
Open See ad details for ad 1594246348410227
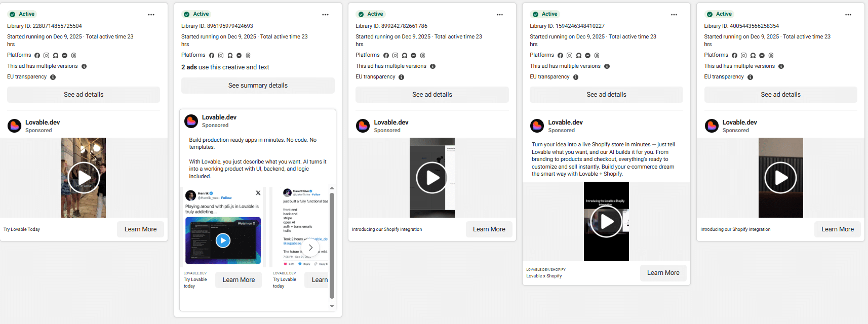tap(606, 95)
